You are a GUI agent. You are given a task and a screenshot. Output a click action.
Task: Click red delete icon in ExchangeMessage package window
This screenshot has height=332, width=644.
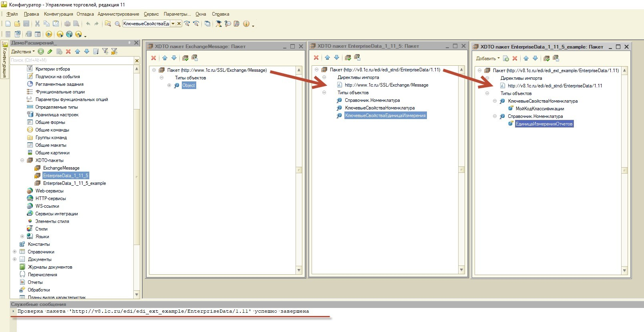(153, 58)
